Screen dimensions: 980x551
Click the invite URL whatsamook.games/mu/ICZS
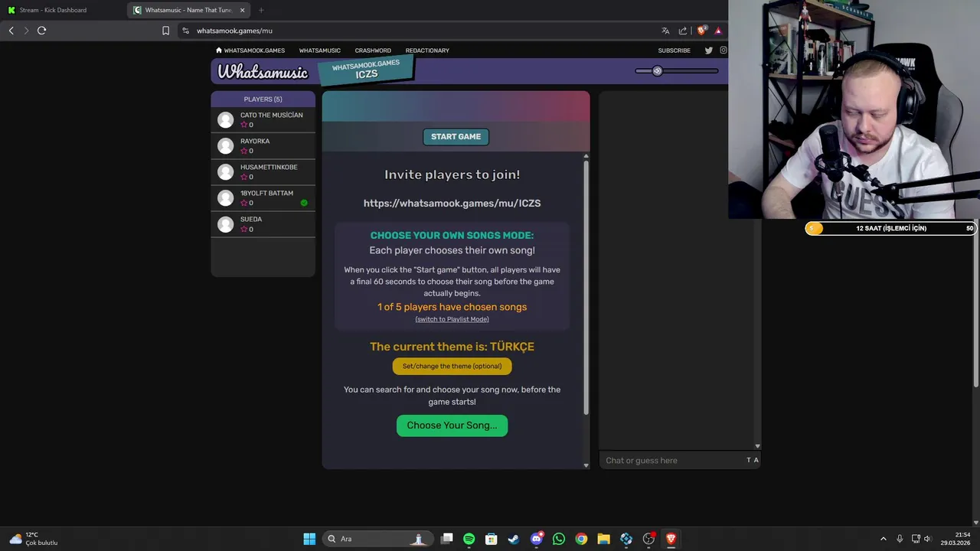point(452,204)
